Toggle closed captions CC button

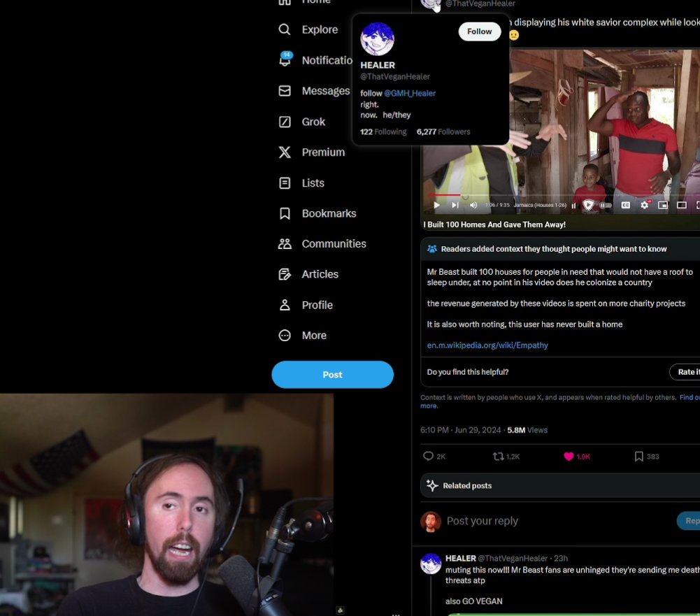pos(625,205)
